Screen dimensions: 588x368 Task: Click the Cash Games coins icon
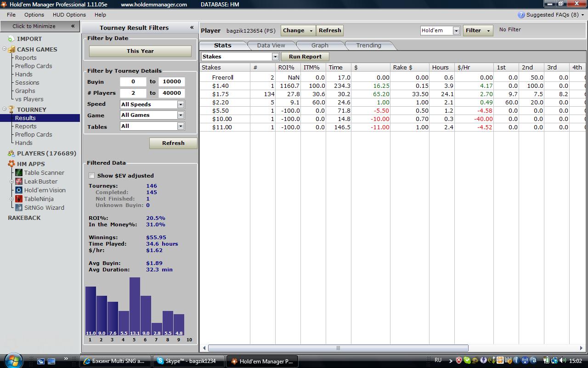pos(11,49)
